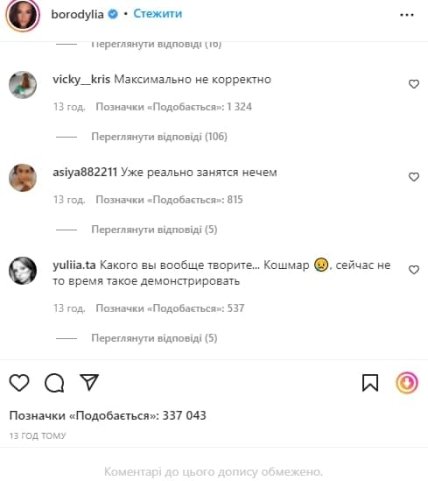Like yuliia.ta comment with heart
The width and height of the screenshot is (428, 481).
pyautogui.click(x=414, y=269)
